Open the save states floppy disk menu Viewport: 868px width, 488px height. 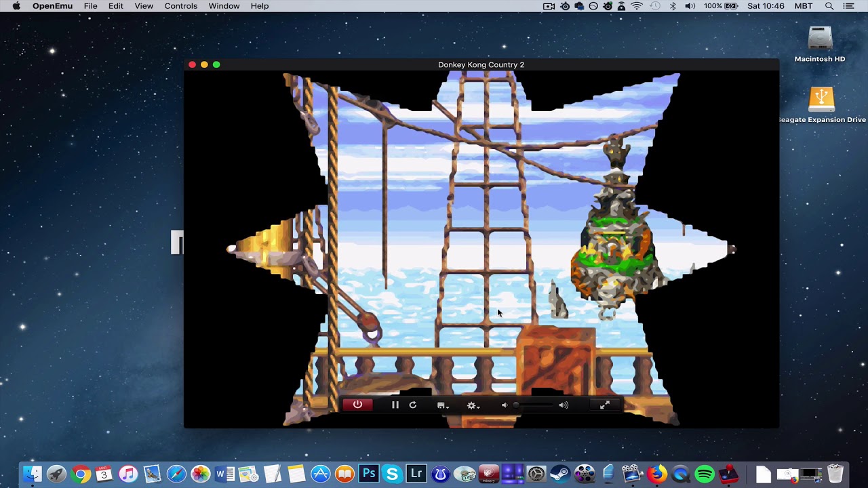(x=443, y=405)
